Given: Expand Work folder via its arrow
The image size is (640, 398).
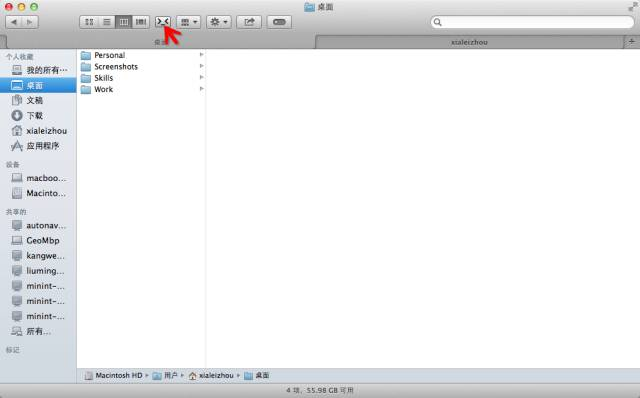Looking at the screenshot, I should click(x=201, y=89).
